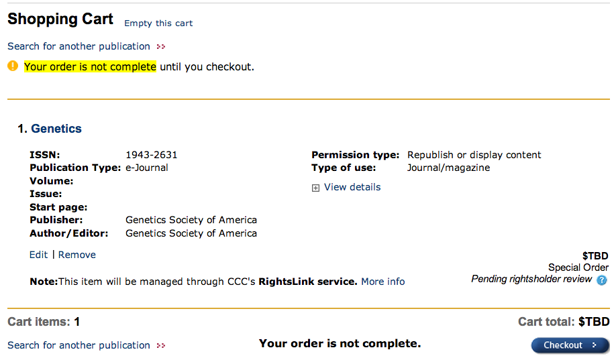Edit the Genetics cart item
616x364 pixels.
38,255
